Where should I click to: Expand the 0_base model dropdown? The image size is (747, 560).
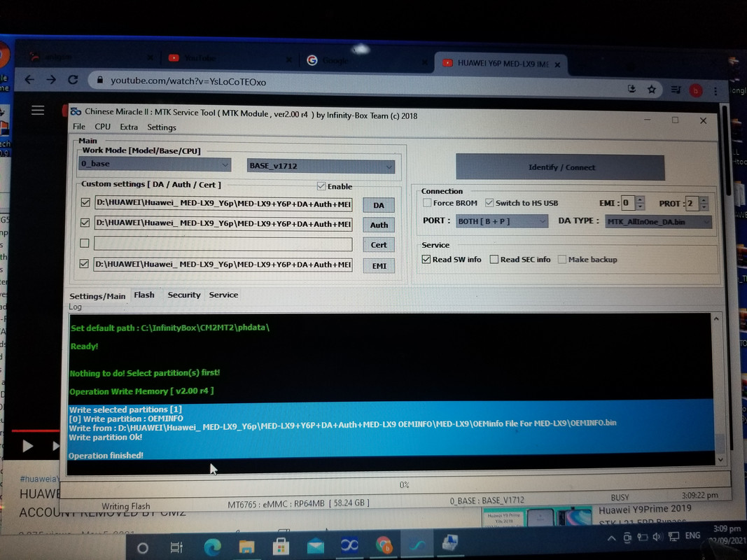pos(154,164)
